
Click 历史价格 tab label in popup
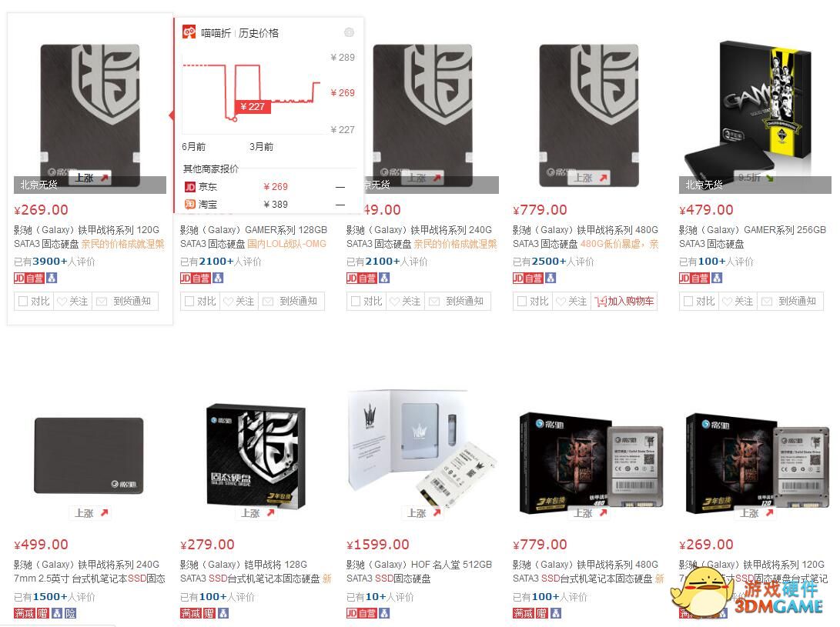point(259,32)
